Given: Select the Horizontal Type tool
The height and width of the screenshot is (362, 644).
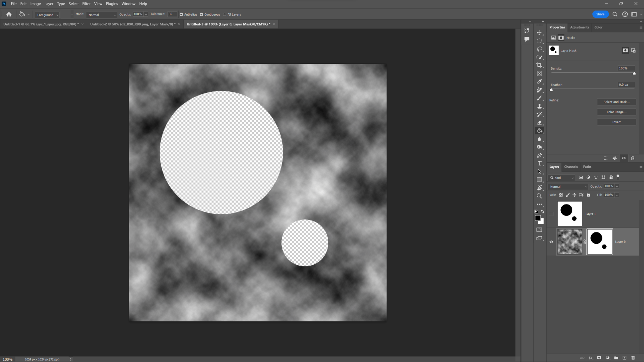Looking at the screenshot, I should tap(540, 163).
